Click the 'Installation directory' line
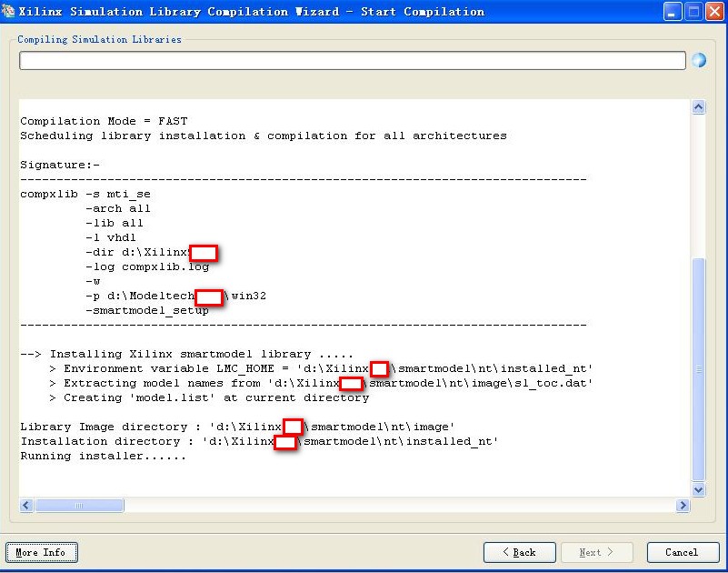The height and width of the screenshot is (573, 728). (259, 441)
